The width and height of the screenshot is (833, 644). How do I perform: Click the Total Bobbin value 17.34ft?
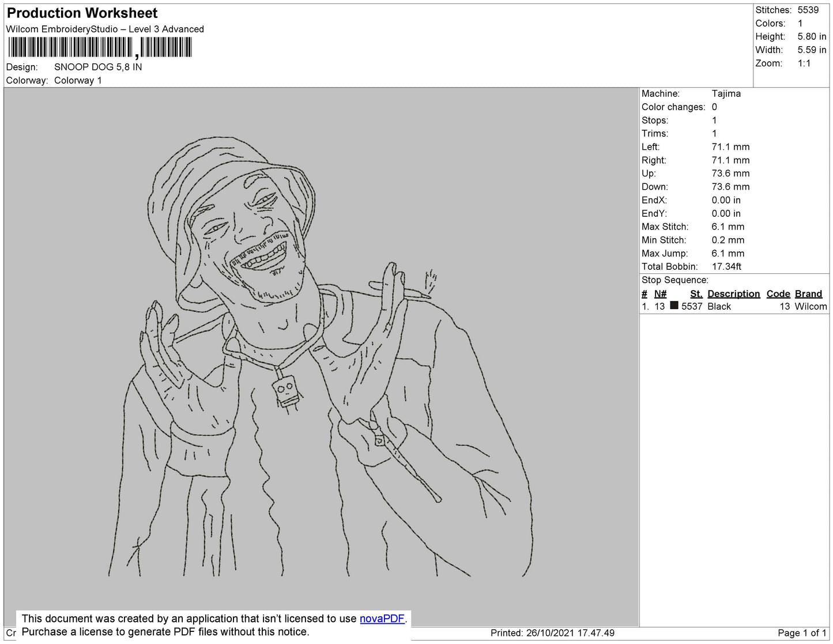pyautogui.click(x=726, y=266)
